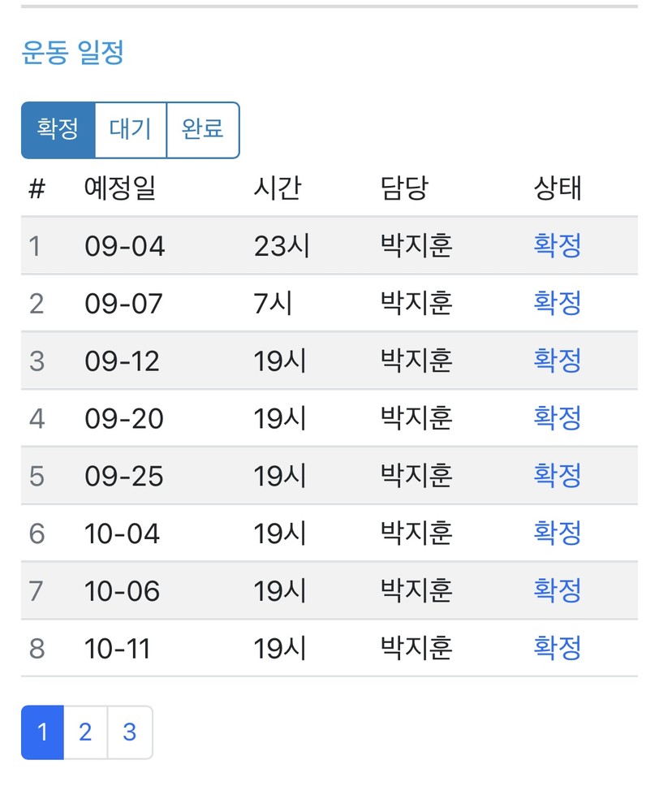Click 확정 status for 09-12 row
The width and height of the screenshot is (659, 812).
pyautogui.click(x=558, y=361)
